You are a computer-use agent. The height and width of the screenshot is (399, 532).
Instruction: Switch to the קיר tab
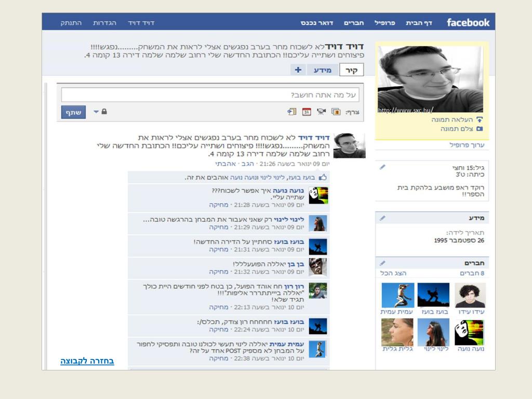pyautogui.click(x=352, y=70)
